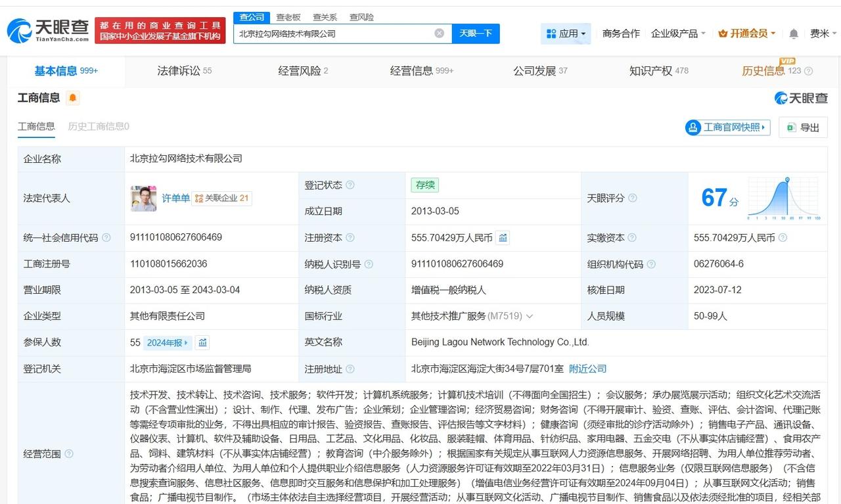The height and width of the screenshot is (504, 841).
Task: Click the English name Beijing Lagou Network Technology
Action: point(500,342)
